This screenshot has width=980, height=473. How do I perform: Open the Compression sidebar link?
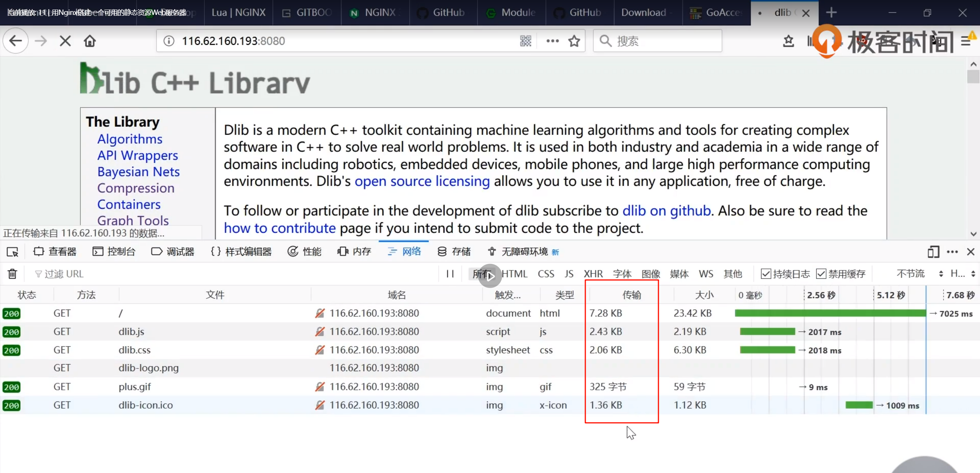tap(136, 188)
